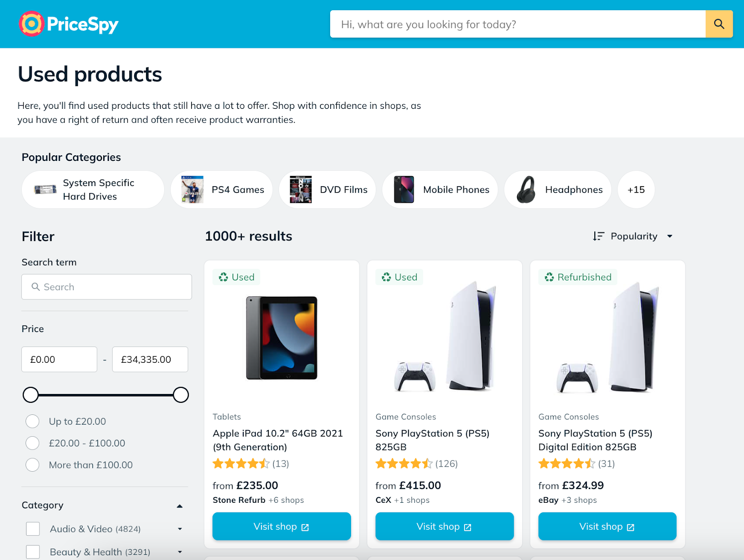Viewport: 744px width, 560px height.
Task: Expand the Audio & Video subcategories
Action: [x=180, y=529]
